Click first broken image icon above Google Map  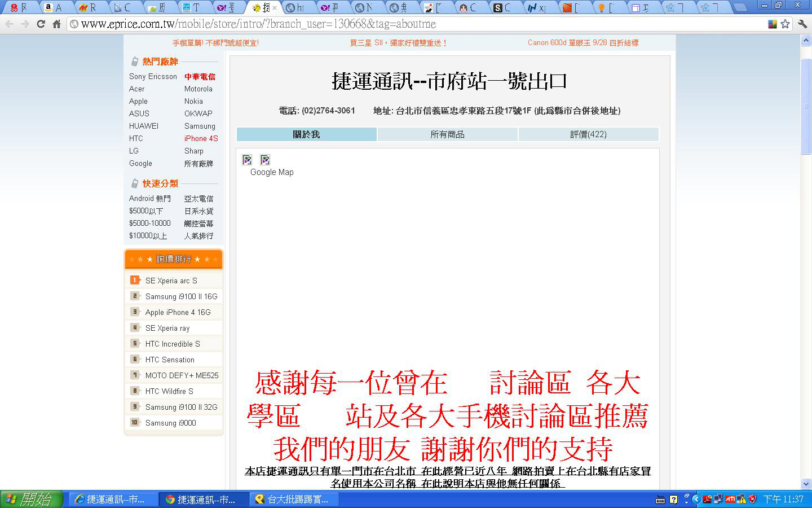point(247,160)
